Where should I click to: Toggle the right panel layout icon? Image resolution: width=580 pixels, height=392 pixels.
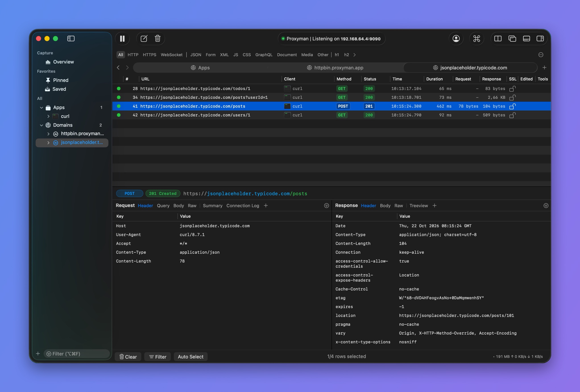540,39
